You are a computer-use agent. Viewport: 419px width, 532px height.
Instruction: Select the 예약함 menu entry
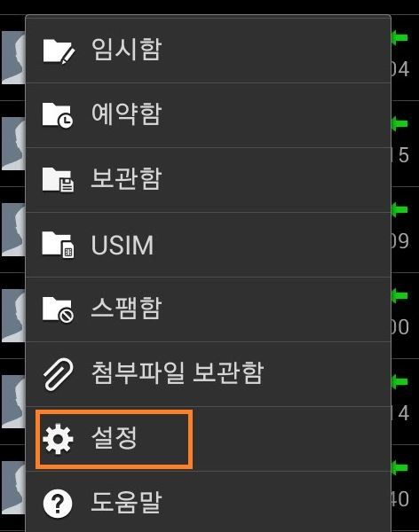coord(208,115)
